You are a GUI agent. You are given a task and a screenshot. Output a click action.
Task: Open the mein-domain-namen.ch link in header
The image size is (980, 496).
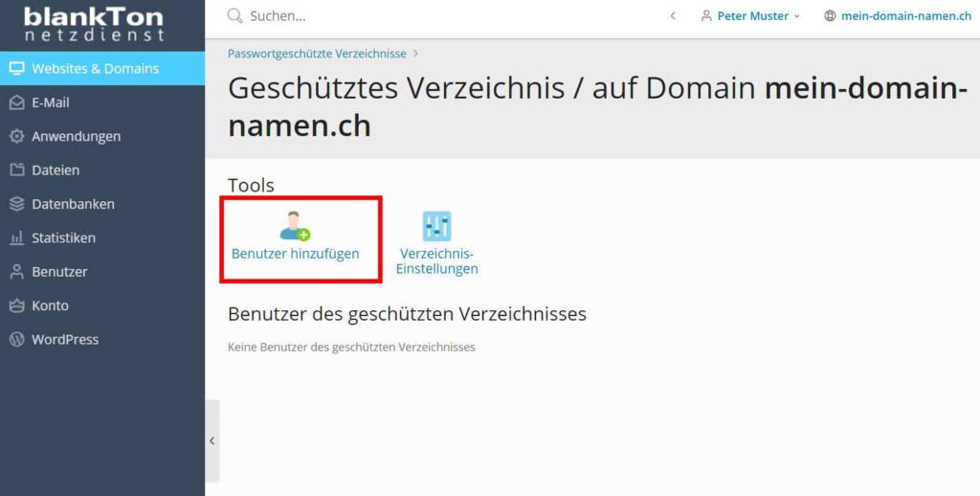(905, 16)
